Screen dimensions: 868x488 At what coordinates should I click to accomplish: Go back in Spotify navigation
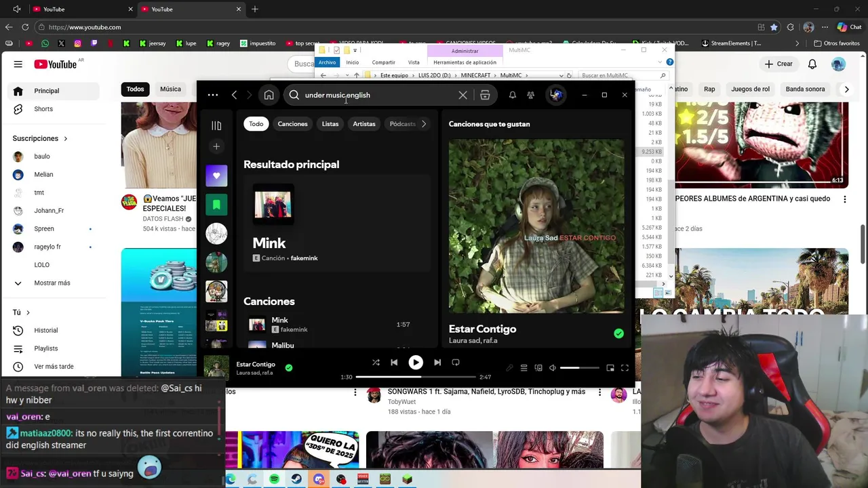click(x=235, y=95)
